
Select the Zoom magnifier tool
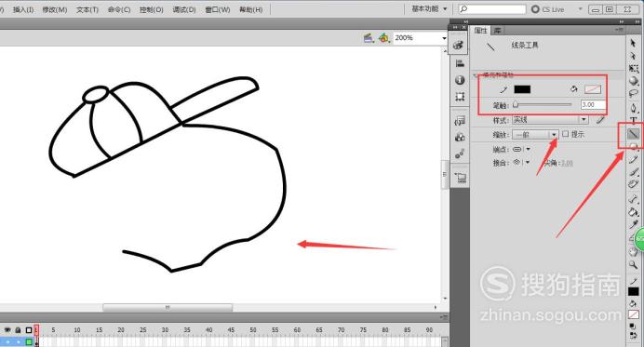(x=634, y=265)
